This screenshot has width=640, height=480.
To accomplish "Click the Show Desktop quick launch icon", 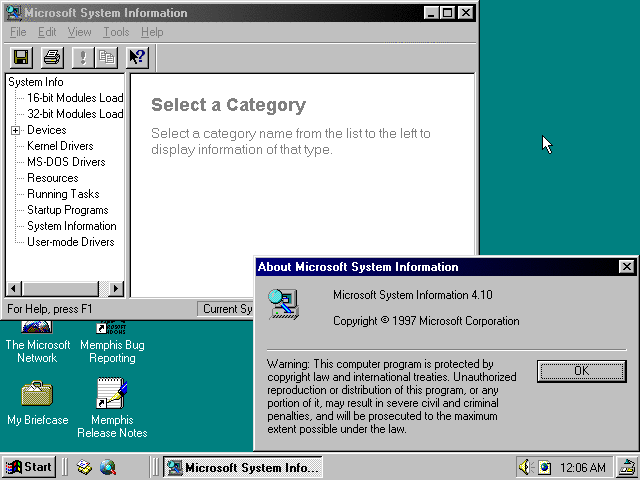I will (84, 467).
